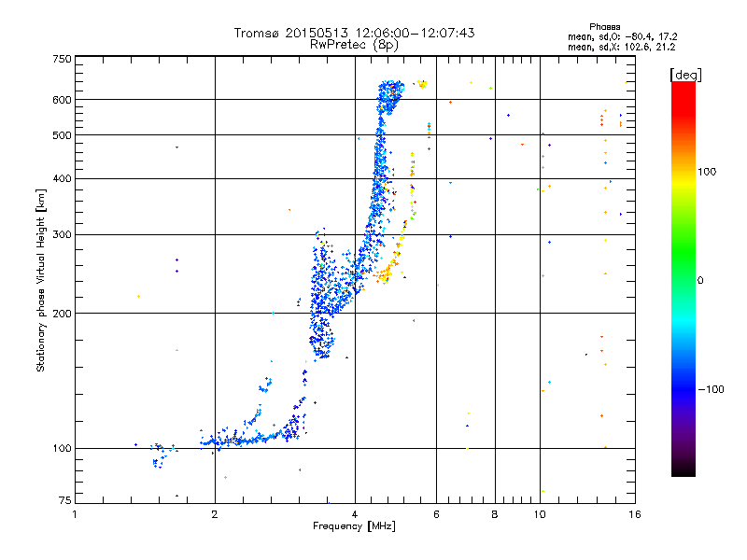Click the 'Frequency [MHz]' axis label
747x560 pixels.
coord(354,526)
